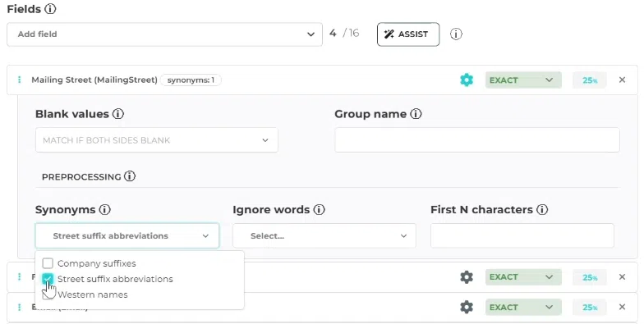Click the info icon beside ASSIST button
Viewport: 644px width, 324px height.
click(456, 34)
